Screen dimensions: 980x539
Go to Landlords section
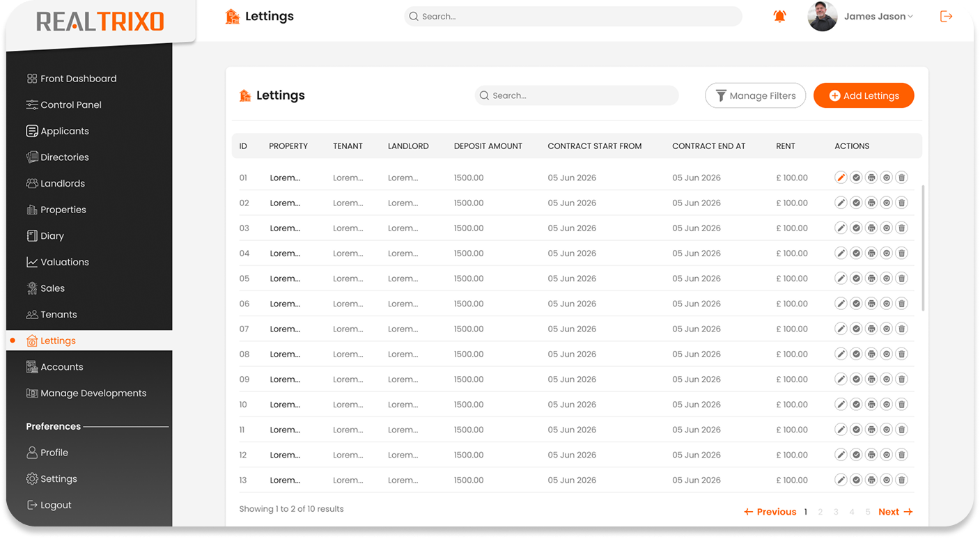(55, 183)
